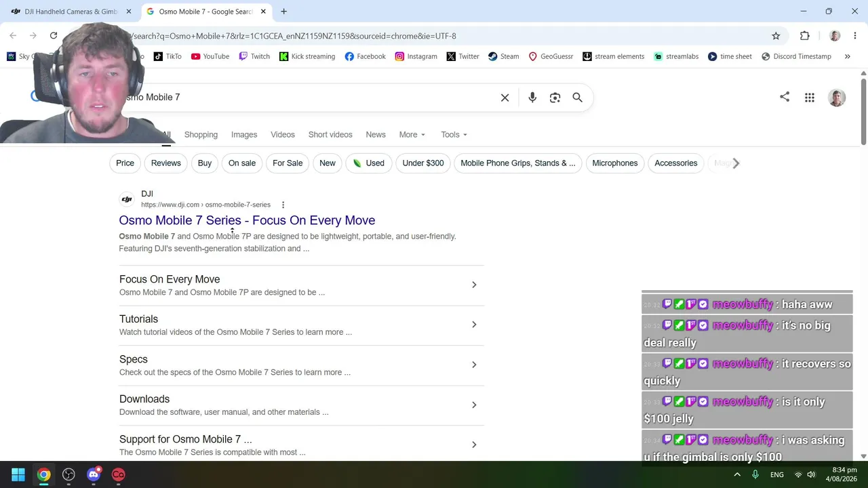Apply the On sale filter chip

tap(242, 163)
